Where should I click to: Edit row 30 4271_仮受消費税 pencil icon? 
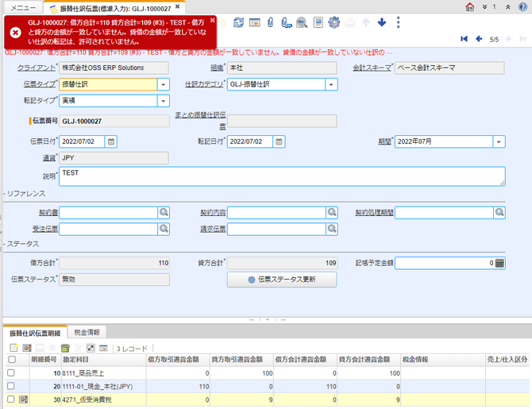[23, 399]
